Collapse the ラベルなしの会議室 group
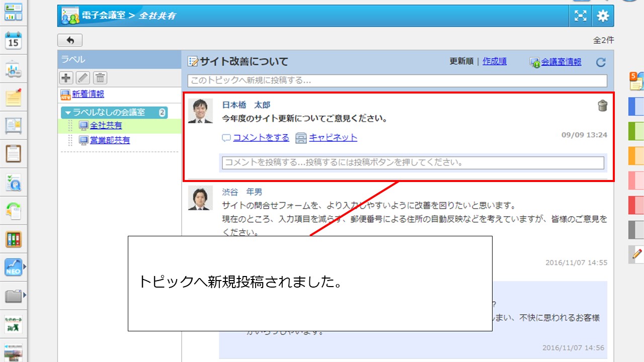 coord(68,113)
